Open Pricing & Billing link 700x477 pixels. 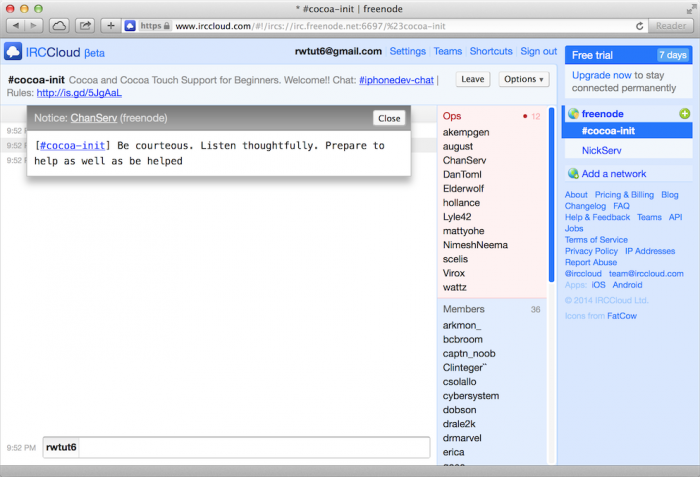(x=624, y=195)
